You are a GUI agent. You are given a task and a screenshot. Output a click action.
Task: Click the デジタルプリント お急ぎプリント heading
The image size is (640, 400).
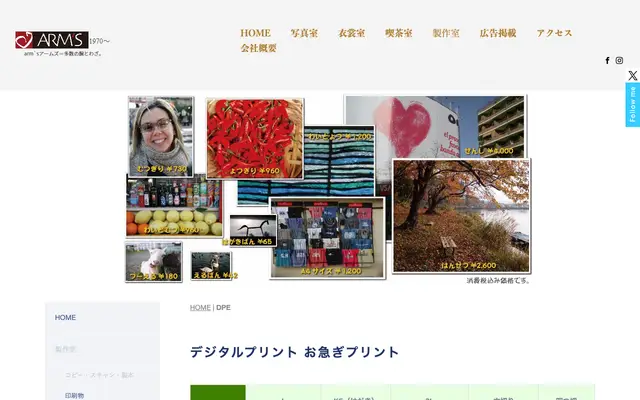coord(294,352)
